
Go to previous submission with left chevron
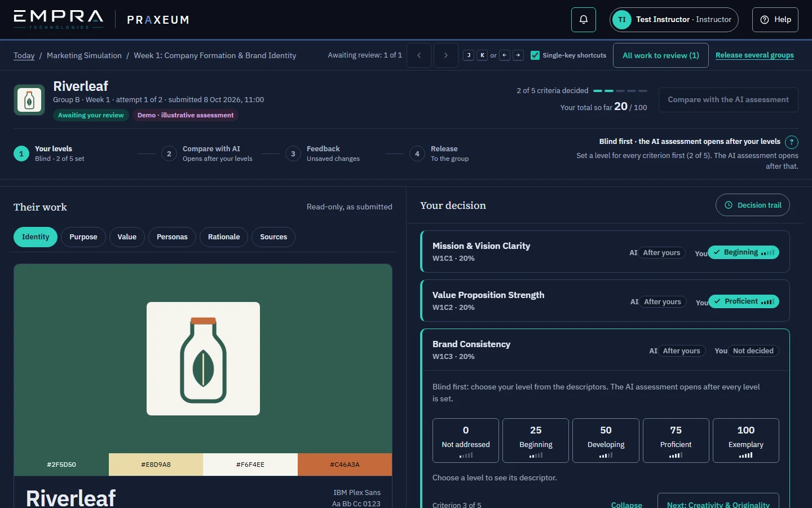tap(419, 55)
